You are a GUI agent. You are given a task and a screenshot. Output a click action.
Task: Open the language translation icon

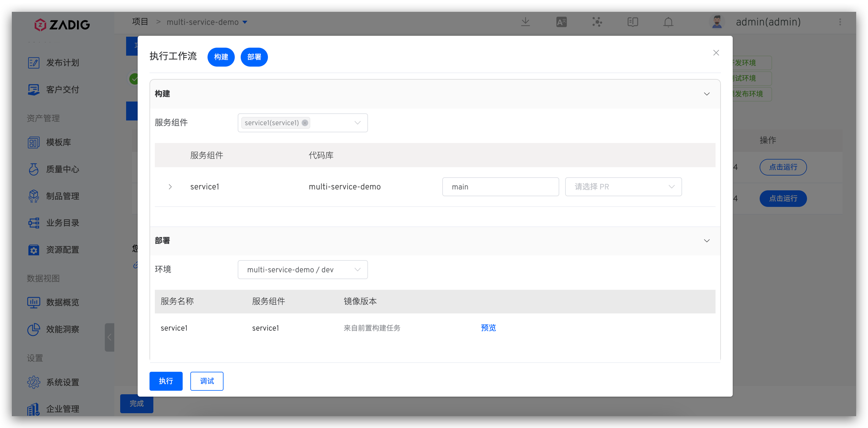pyautogui.click(x=561, y=22)
